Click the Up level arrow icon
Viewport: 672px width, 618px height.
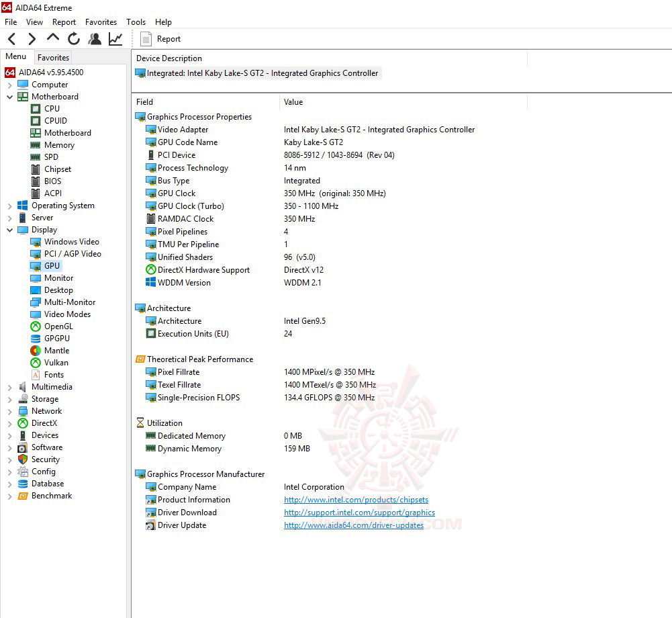pyautogui.click(x=53, y=38)
